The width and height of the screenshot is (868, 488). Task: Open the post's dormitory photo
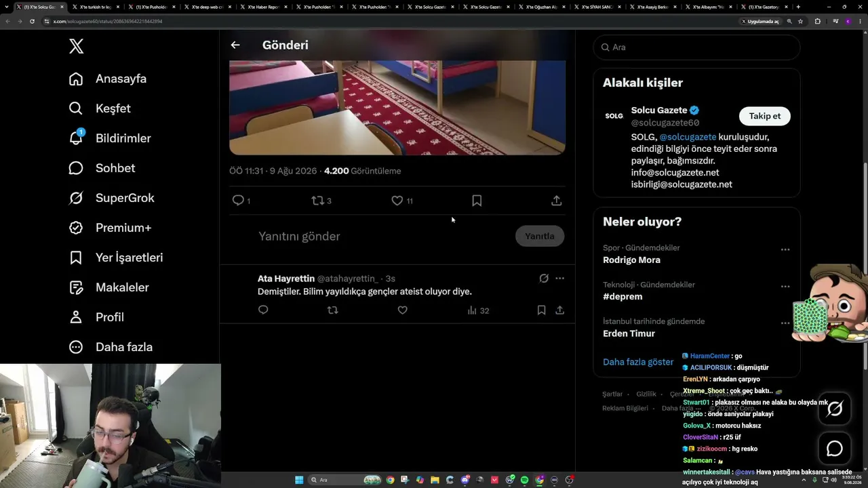[397, 107]
